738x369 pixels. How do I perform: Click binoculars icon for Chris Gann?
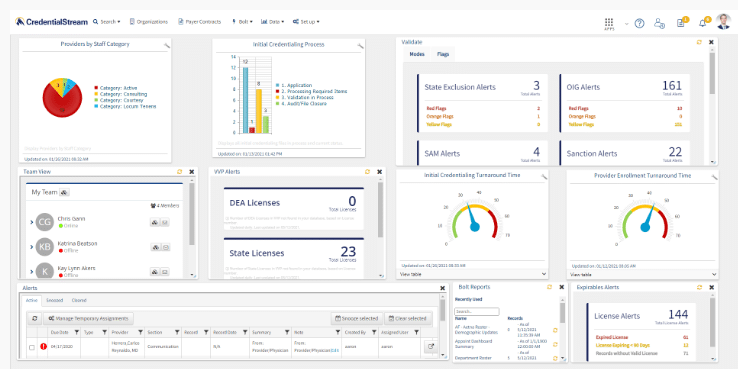point(155,222)
